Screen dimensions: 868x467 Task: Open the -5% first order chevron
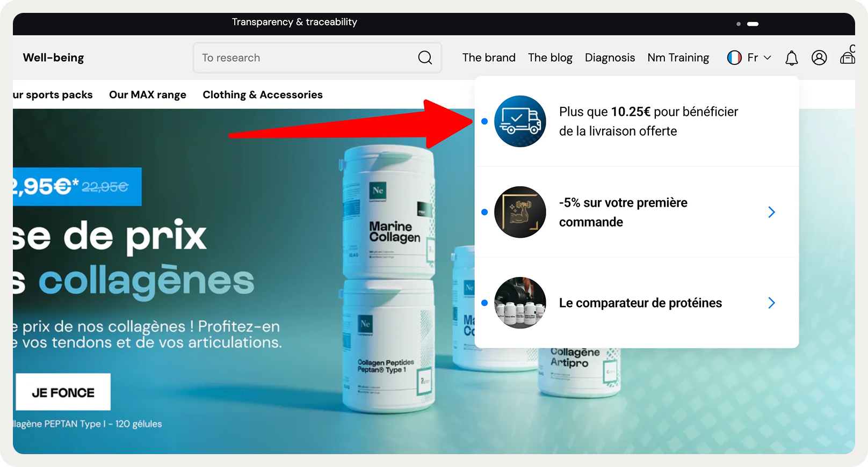[772, 212]
